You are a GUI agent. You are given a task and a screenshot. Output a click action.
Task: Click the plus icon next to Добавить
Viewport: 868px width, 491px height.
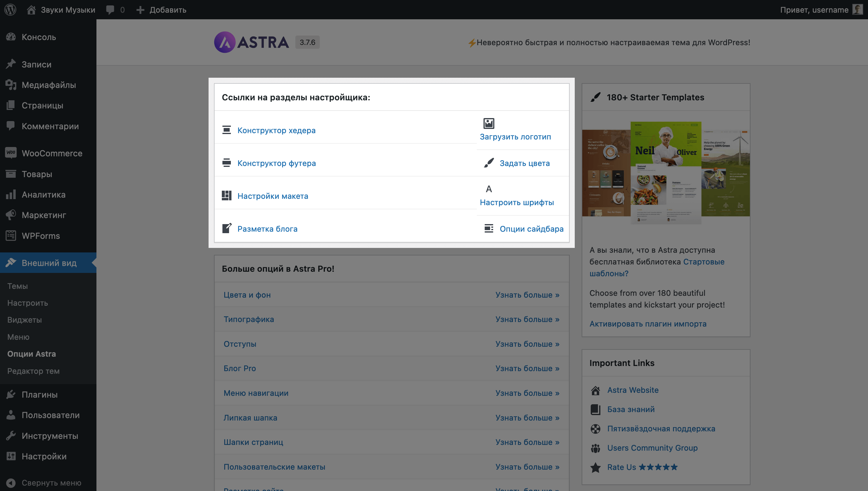tap(140, 10)
